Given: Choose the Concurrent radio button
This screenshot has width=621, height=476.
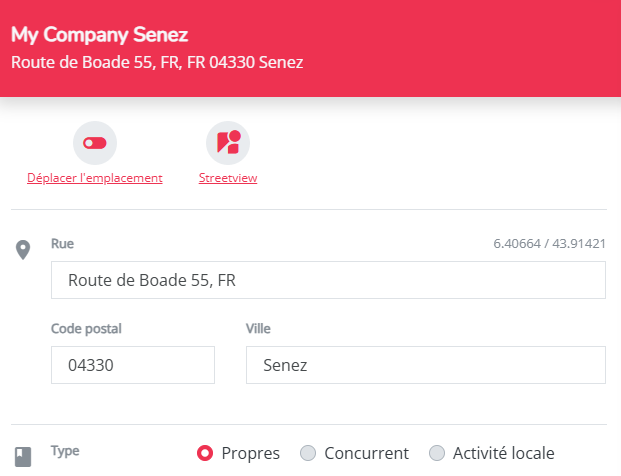Looking at the screenshot, I should click(308, 453).
